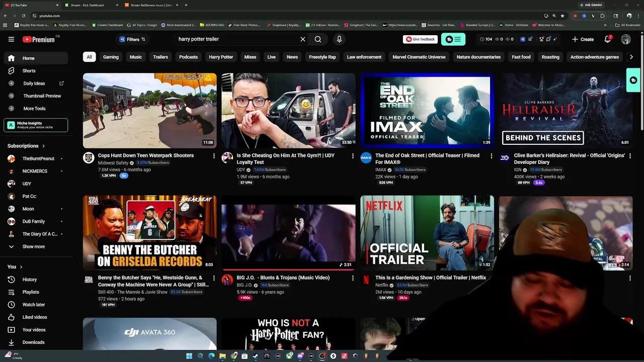This screenshot has height=362, width=644.
Task: Show next category chips arrow
Action: (631, 57)
